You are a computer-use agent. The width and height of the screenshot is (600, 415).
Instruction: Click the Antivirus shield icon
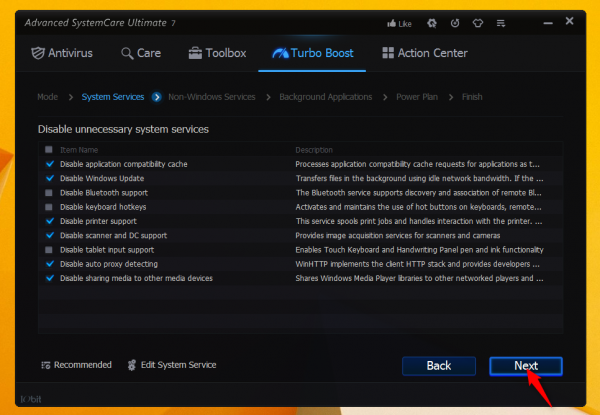click(38, 53)
